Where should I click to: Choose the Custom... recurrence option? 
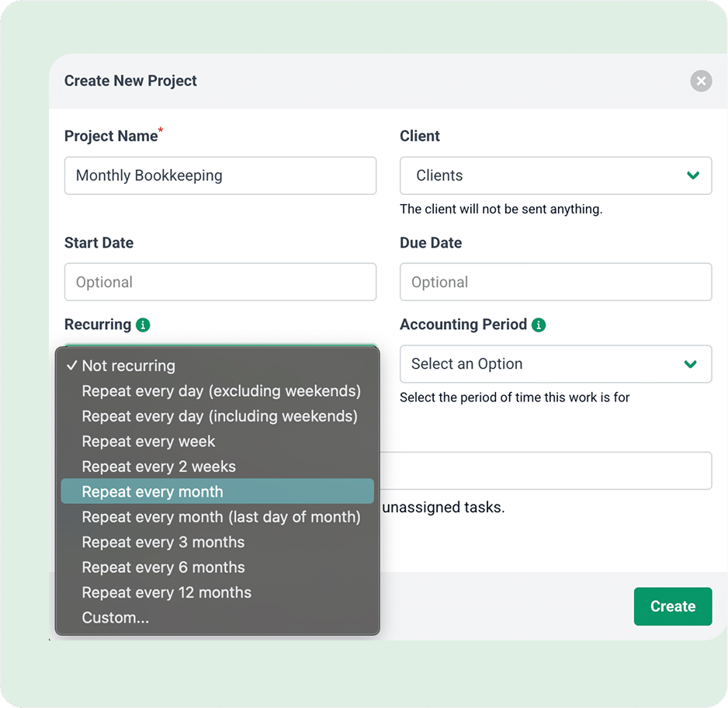[x=217, y=617]
